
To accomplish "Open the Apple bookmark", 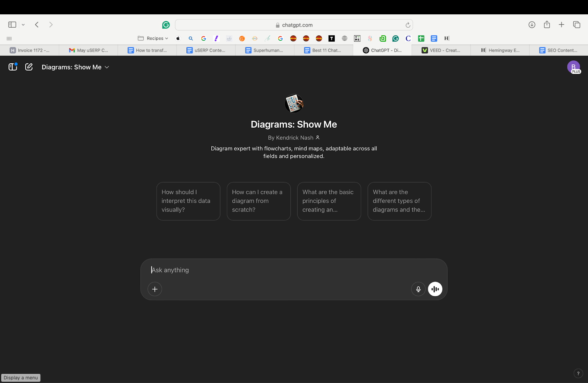I will point(178,38).
